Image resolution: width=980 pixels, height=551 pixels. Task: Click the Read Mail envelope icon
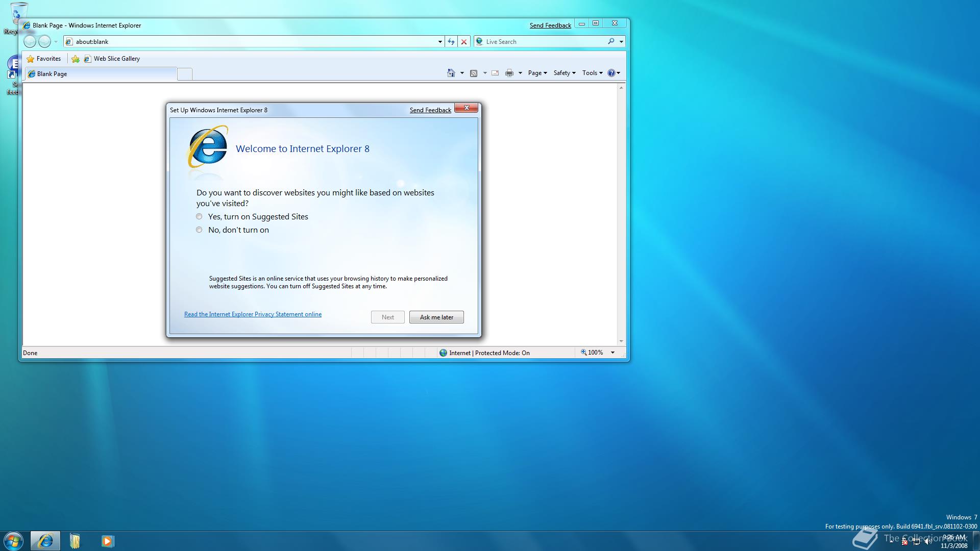point(495,73)
